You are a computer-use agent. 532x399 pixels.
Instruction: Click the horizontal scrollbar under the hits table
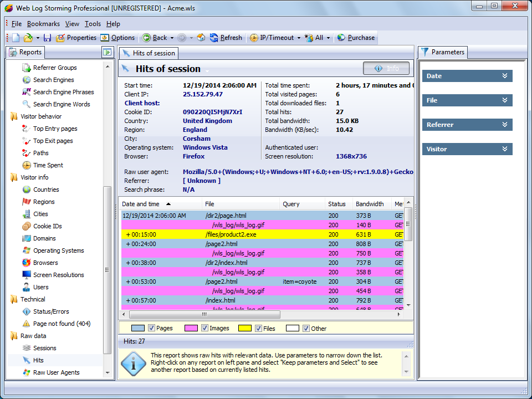click(x=205, y=314)
